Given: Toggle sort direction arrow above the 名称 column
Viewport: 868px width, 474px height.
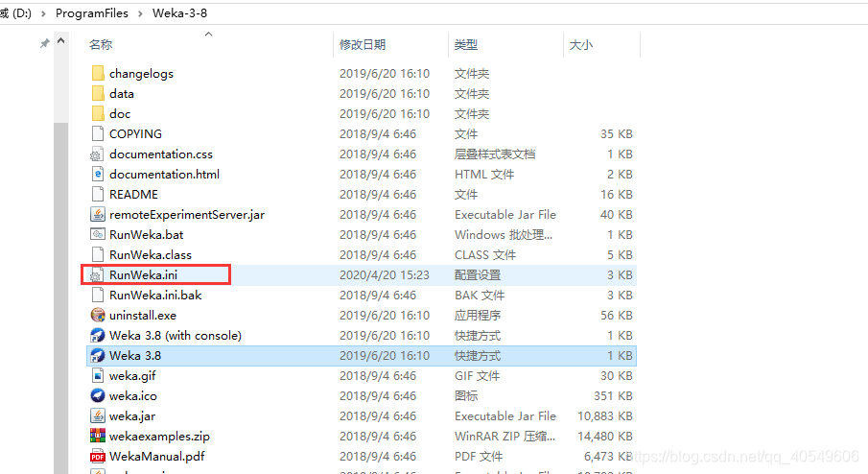Looking at the screenshot, I should pyautogui.click(x=209, y=35).
